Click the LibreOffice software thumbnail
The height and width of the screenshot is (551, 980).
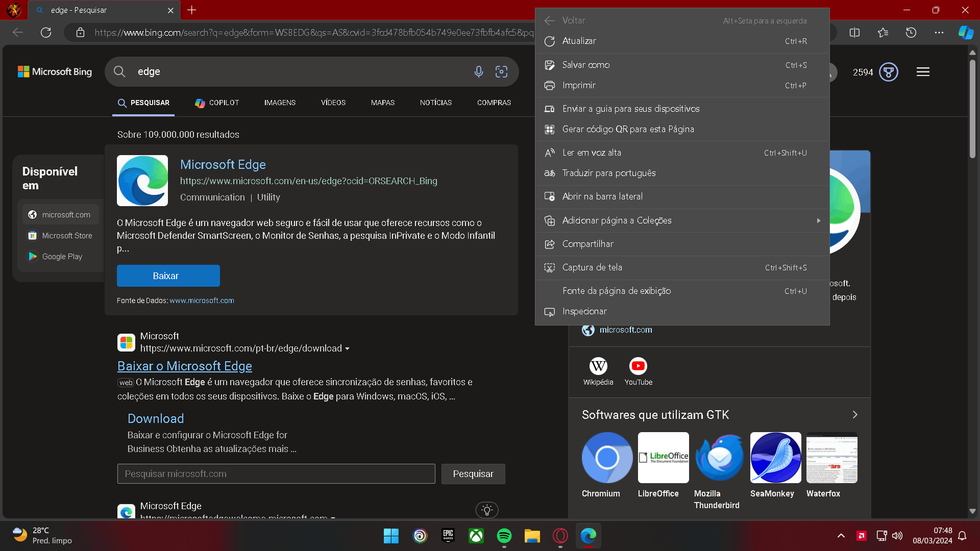click(x=664, y=458)
